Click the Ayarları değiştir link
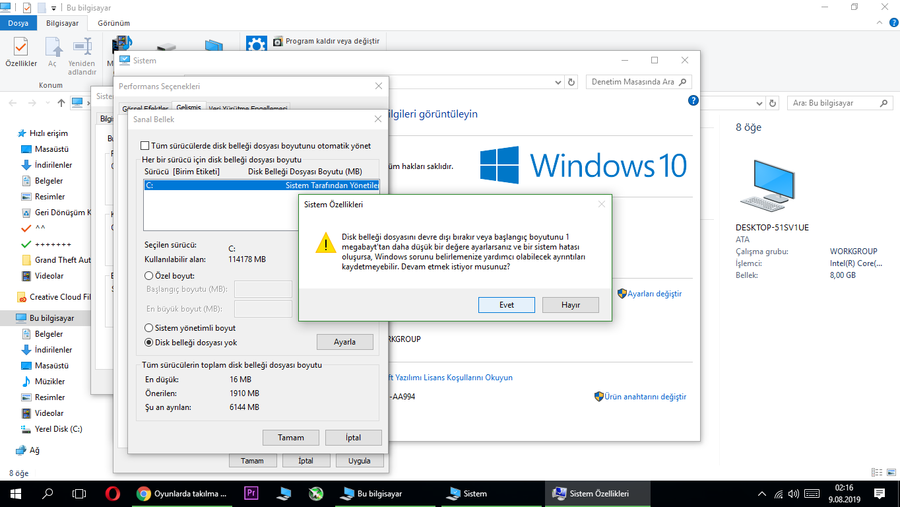This screenshot has height=507, width=900. (x=654, y=293)
